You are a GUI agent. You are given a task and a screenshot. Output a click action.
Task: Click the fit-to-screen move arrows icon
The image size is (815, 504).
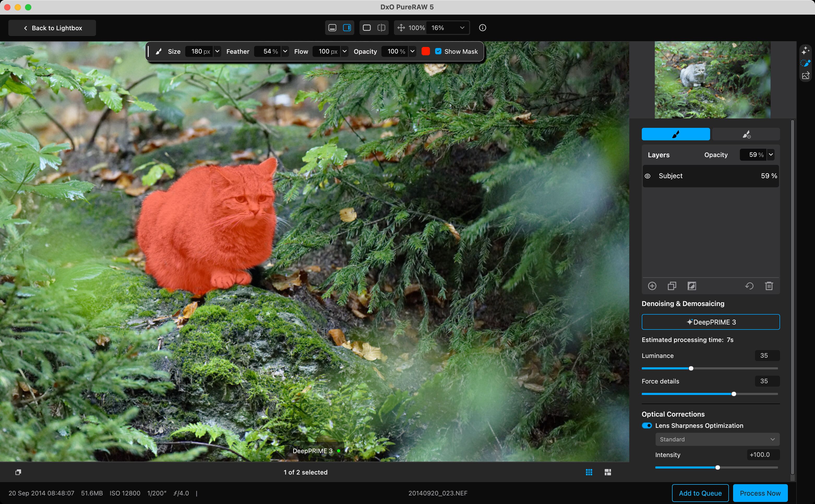pos(401,28)
